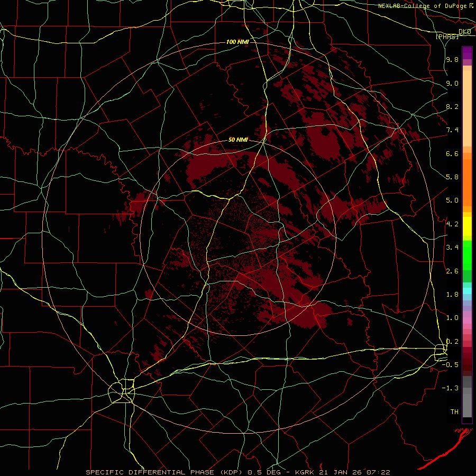Click the 7.4 value on color scale
The height and width of the screenshot is (476, 476).
pos(452,130)
